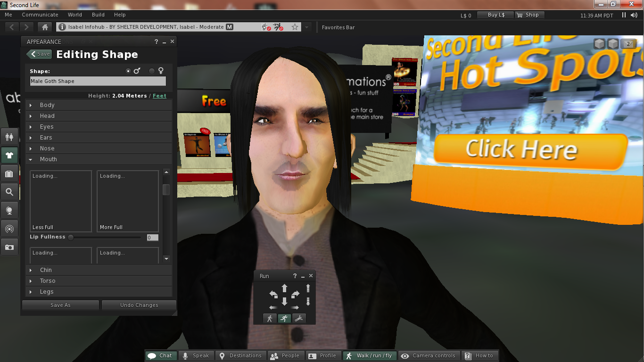Viewport: 644px width, 362px height.
Task: Click the Buy L$ button
Action: 495,15
